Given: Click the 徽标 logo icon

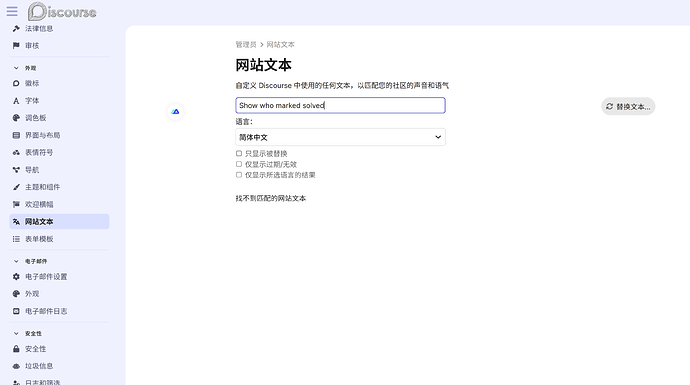Looking at the screenshot, I should tap(16, 83).
